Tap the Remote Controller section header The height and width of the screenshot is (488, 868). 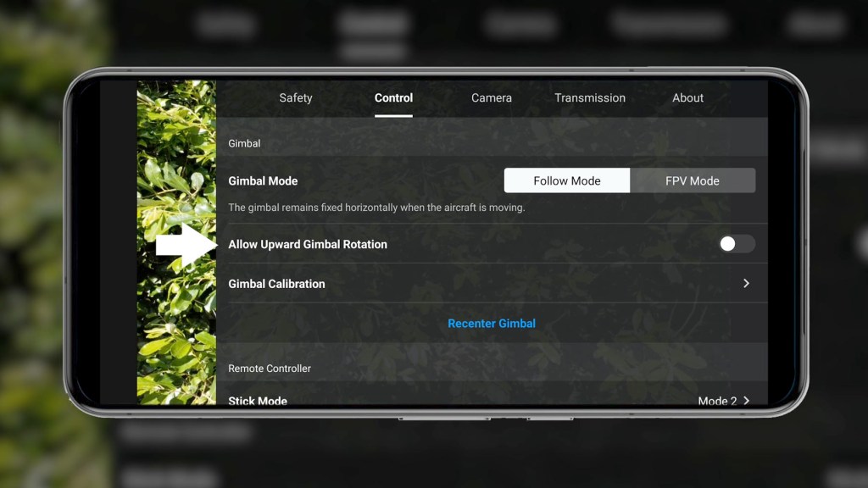(x=269, y=368)
